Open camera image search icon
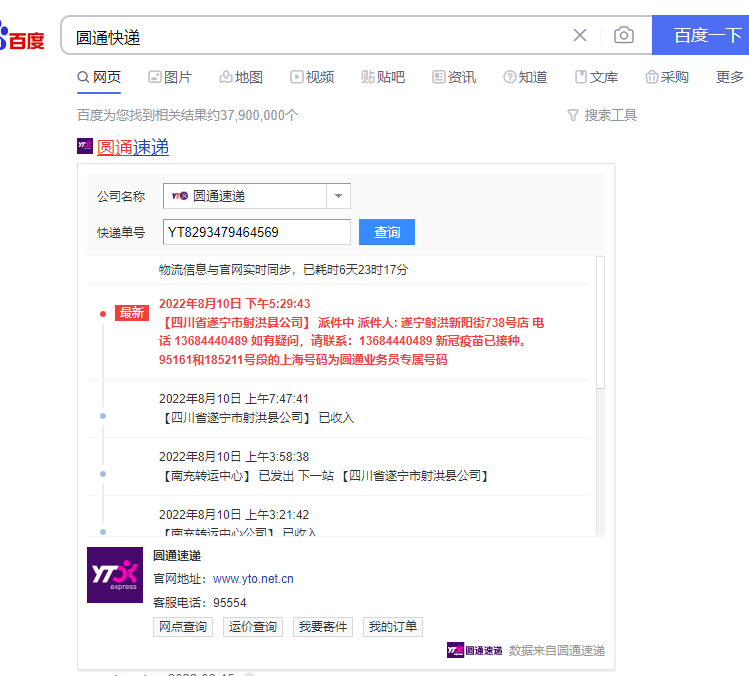 (x=624, y=36)
